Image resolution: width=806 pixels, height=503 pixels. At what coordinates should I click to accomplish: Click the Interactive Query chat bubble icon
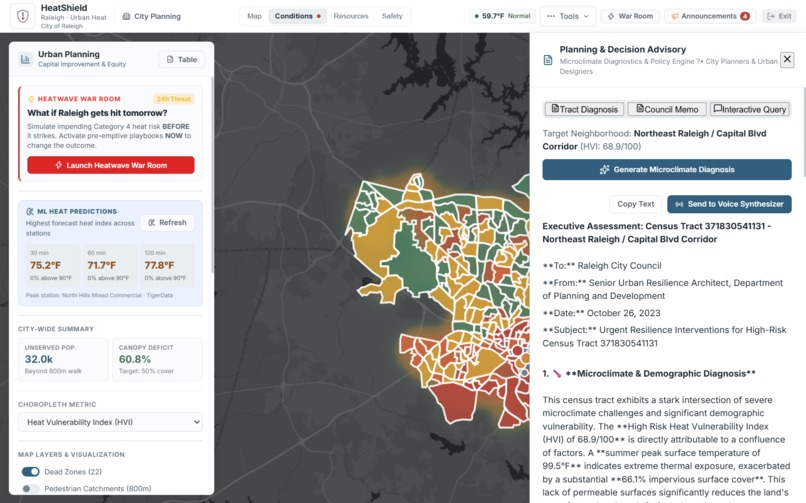pyautogui.click(x=718, y=108)
